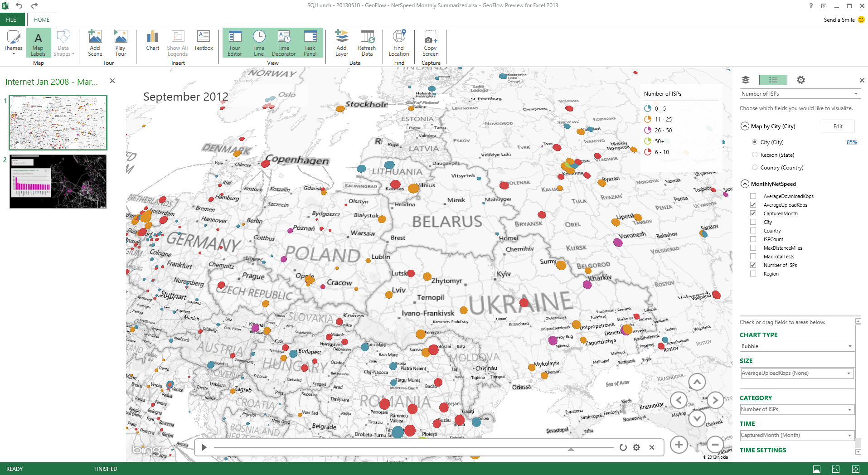Zoom in on the map
Image resolution: width=868 pixels, height=475 pixels.
click(679, 445)
